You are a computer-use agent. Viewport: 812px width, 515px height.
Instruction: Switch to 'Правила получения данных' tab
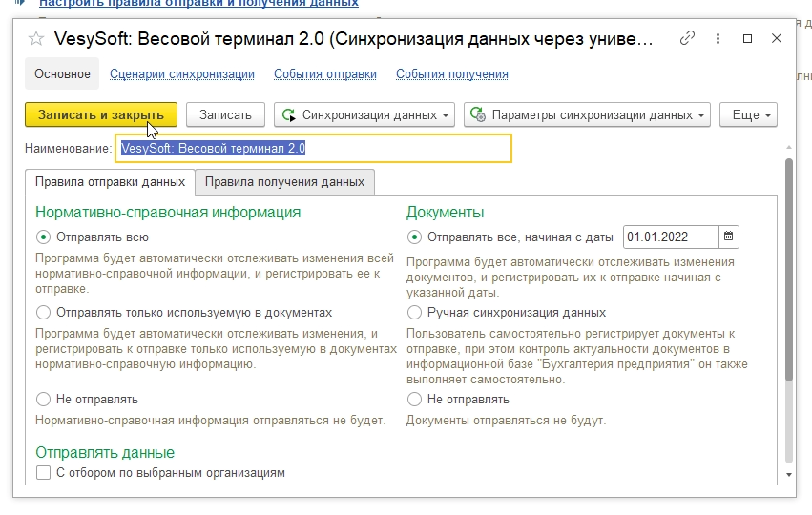point(284,181)
